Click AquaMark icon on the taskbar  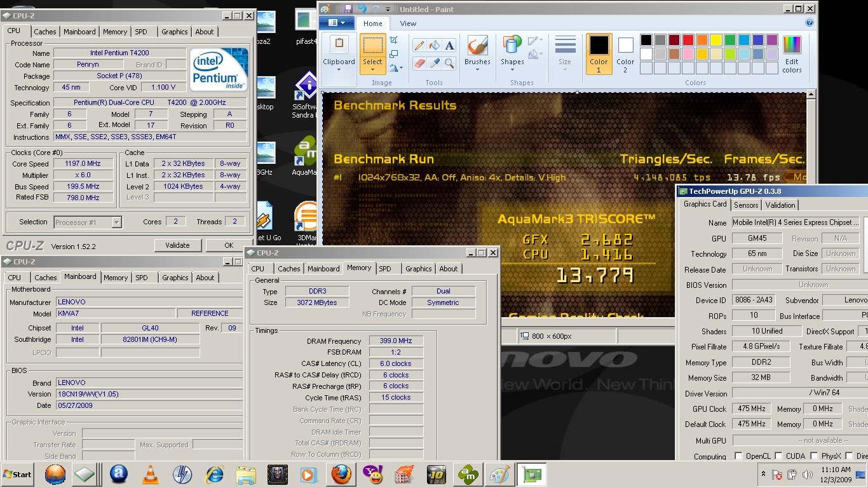[x=468, y=475]
